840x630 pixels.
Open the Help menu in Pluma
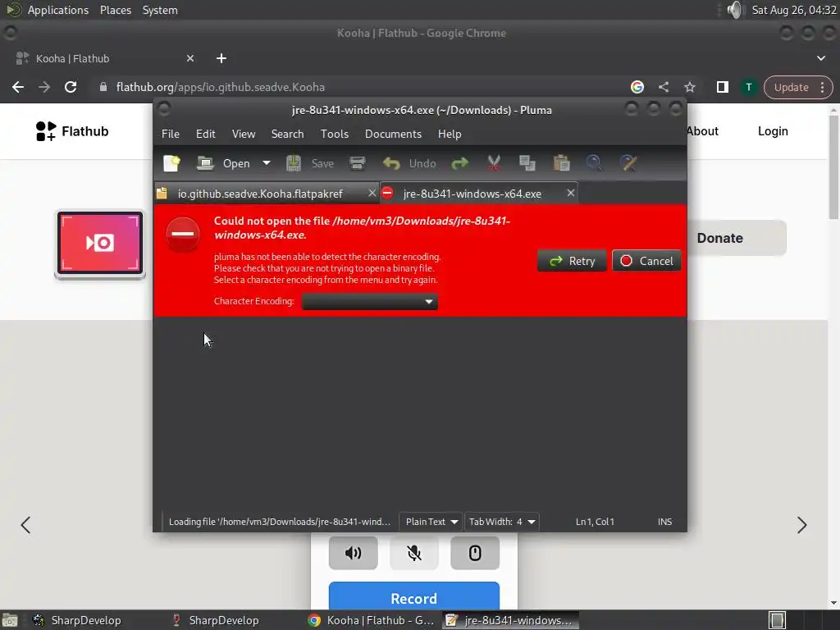tap(450, 134)
